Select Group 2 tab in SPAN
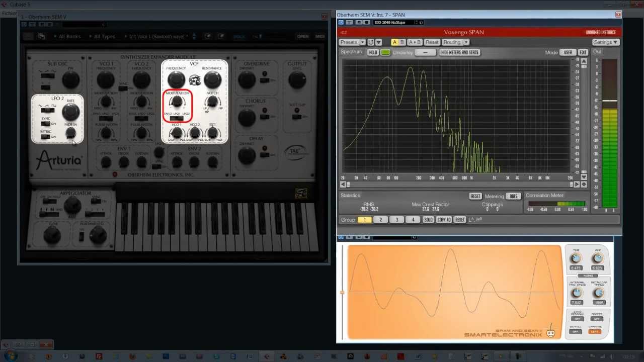Screen dimensions: 644x362 [381, 220]
